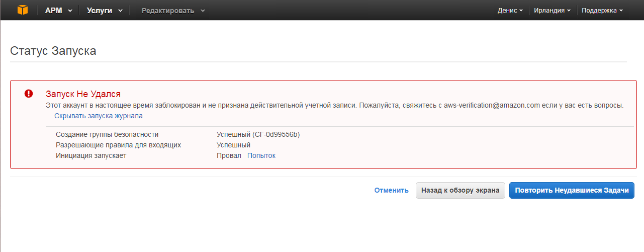Image resolution: width=644 pixels, height=252 pixels.
Task: Collapse log via Скрывать запуска журнала
Action: tap(99, 116)
